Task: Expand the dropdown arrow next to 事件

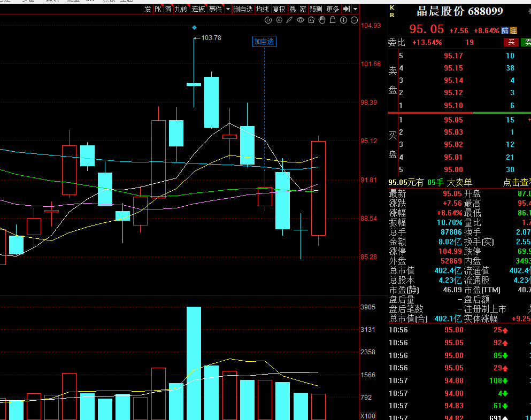Action: click(x=228, y=9)
